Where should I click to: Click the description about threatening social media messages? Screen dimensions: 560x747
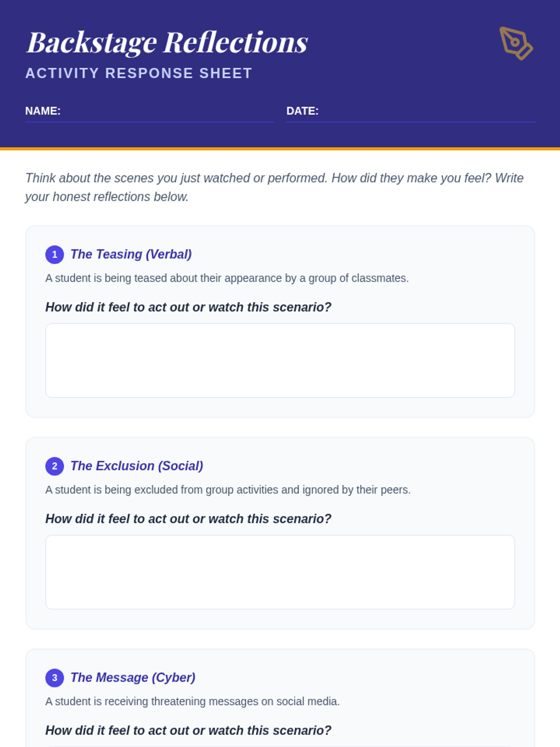click(x=192, y=701)
